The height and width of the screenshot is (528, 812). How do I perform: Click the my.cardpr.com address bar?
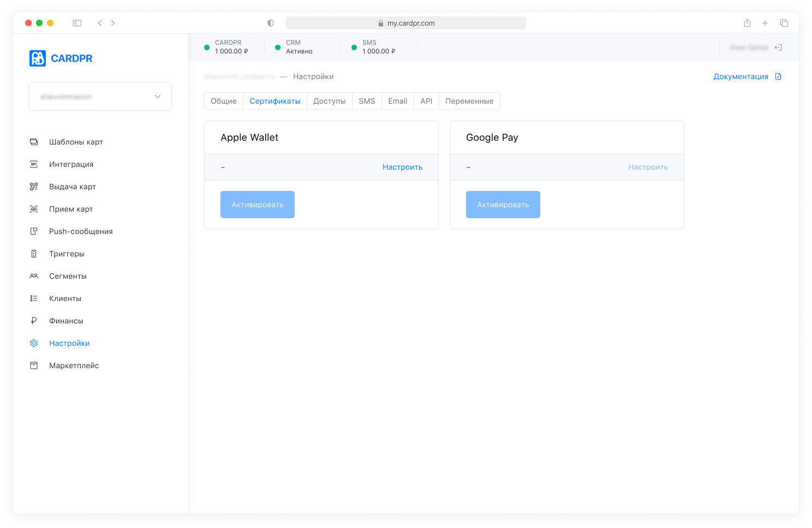[406, 23]
